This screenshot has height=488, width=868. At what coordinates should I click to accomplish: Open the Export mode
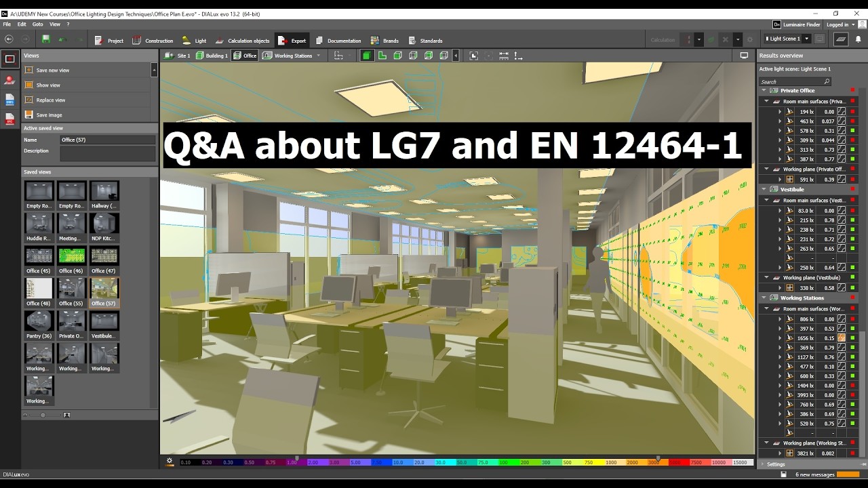point(292,41)
